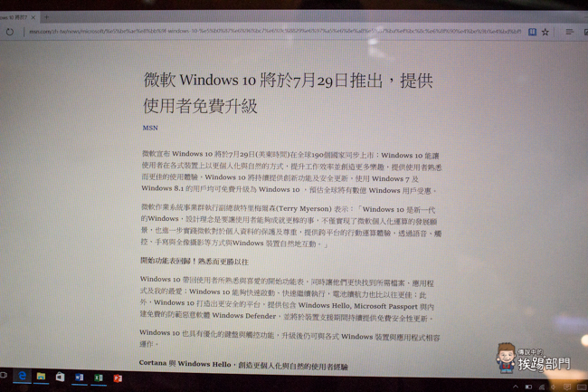The height and width of the screenshot is (392, 588).
Task: Open the MSN source link
Action: coord(150,128)
